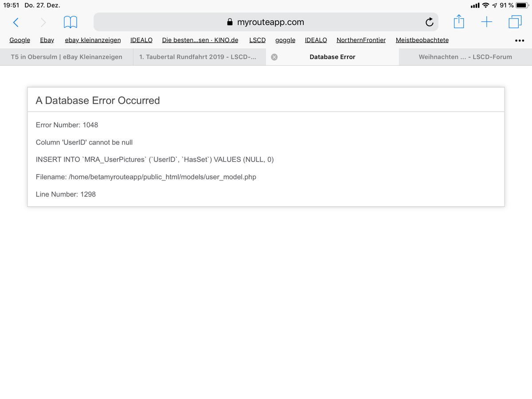
Task: Open the Weihnachten LSCD-Forum tab
Action: pyautogui.click(x=465, y=57)
